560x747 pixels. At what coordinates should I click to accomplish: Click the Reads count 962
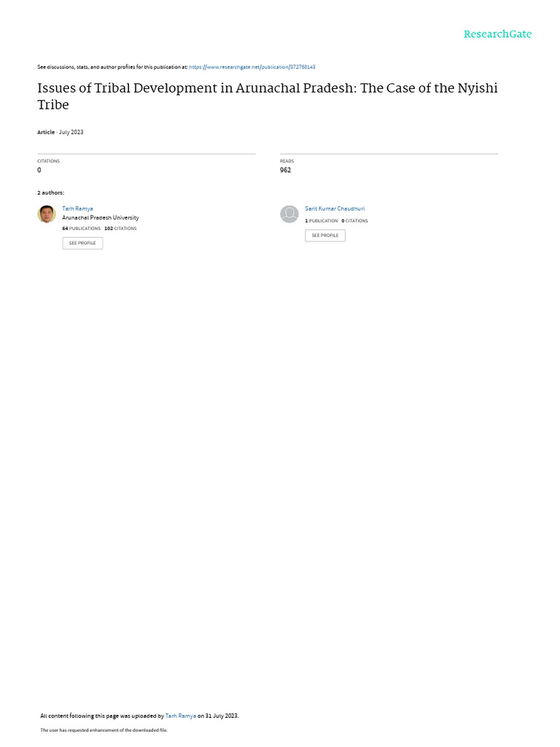pos(285,170)
